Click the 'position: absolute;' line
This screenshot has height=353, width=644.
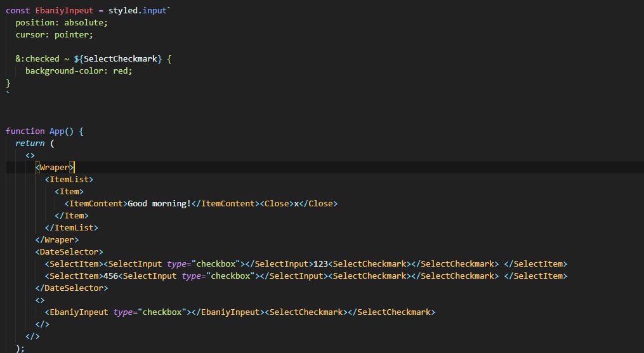62,23
